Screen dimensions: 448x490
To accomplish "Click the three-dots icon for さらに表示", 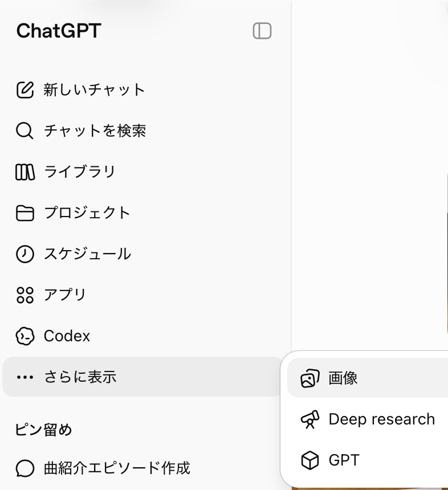I will (25, 377).
